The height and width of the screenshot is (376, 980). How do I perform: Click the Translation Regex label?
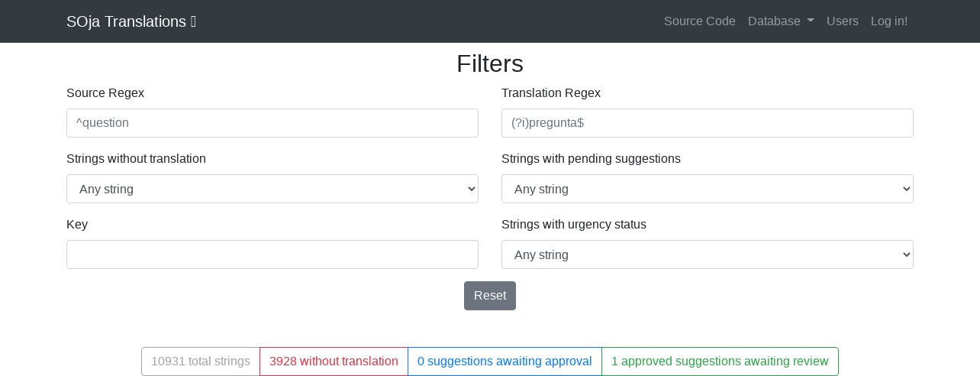click(x=551, y=93)
